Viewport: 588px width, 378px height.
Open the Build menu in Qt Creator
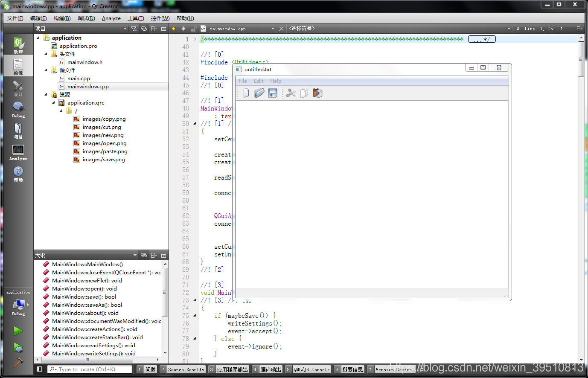tap(62, 18)
